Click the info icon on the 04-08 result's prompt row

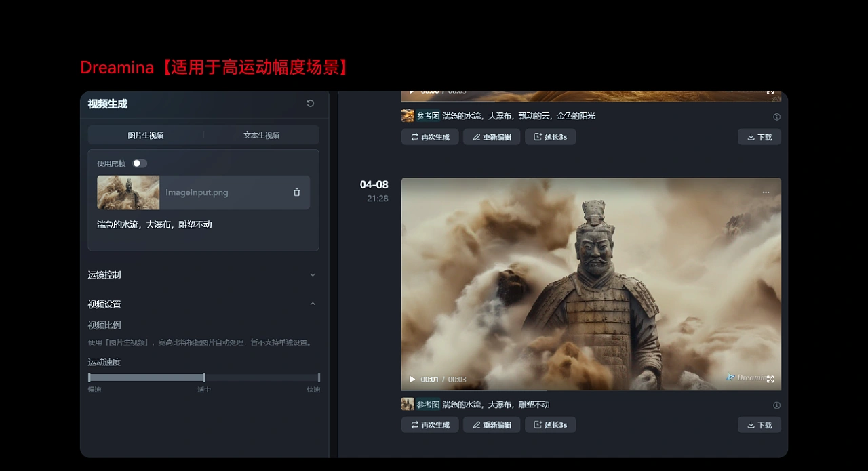click(x=776, y=405)
